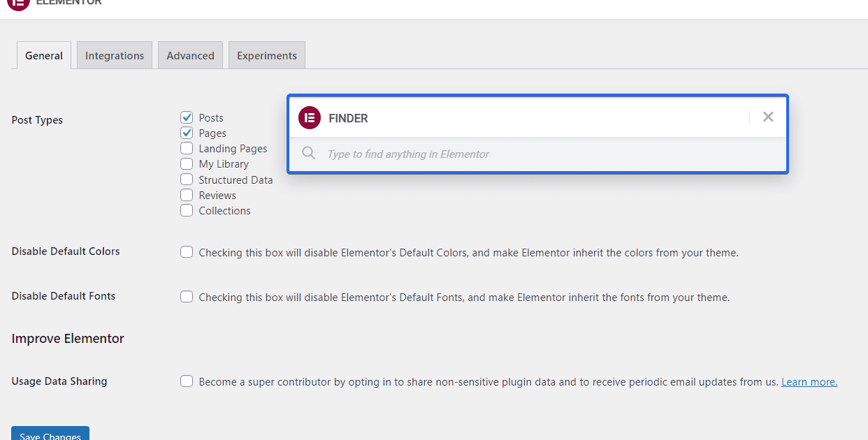Image resolution: width=868 pixels, height=440 pixels.
Task: Click the Reviews option label
Action: [217, 196]
